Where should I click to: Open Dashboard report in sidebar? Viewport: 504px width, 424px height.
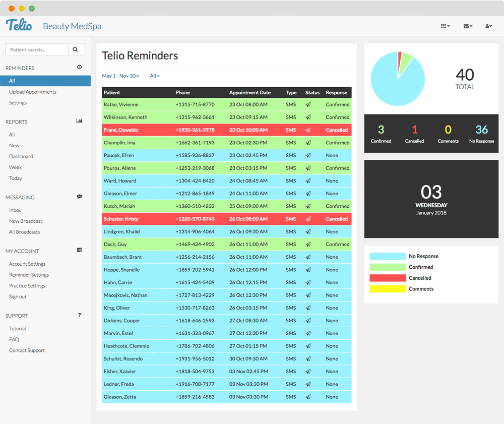tap(21, 157)
